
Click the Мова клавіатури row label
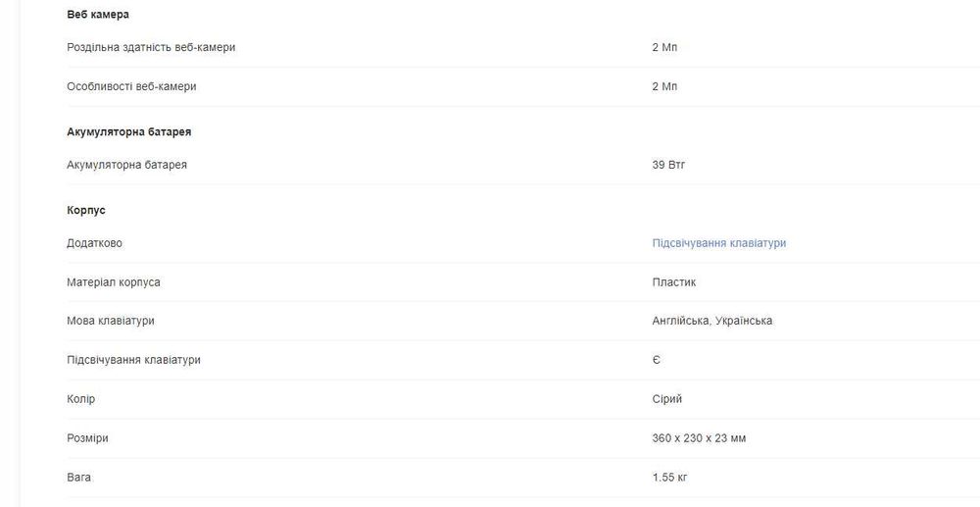pos(111,321)
